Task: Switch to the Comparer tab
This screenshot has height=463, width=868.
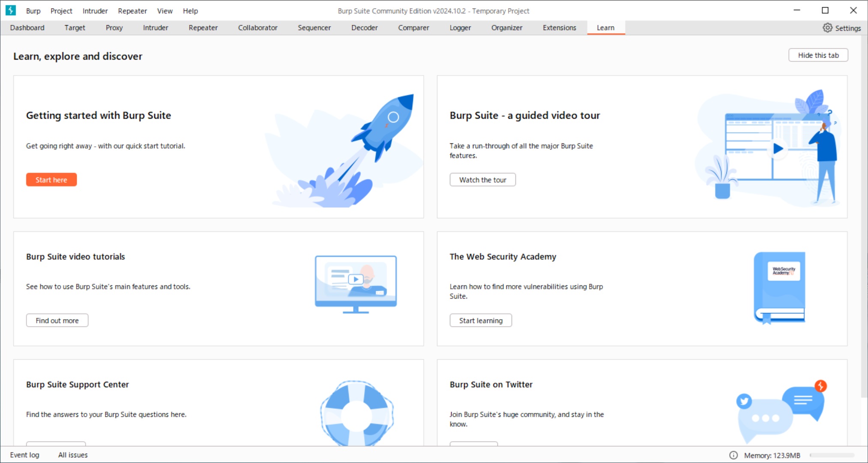Action: tap(413, 28)
